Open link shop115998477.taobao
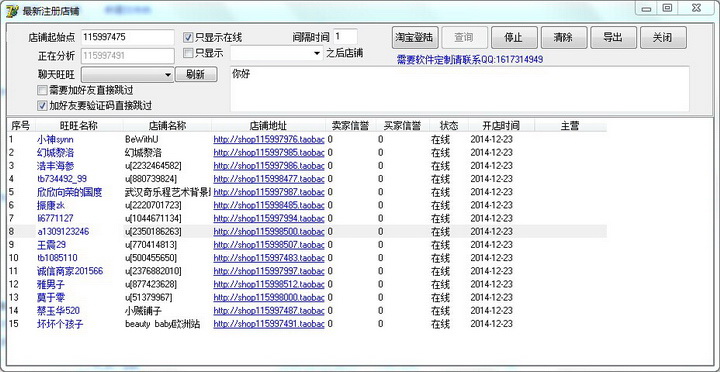The image size is (720, 372). pyautogui.click(x=269, y=179)
